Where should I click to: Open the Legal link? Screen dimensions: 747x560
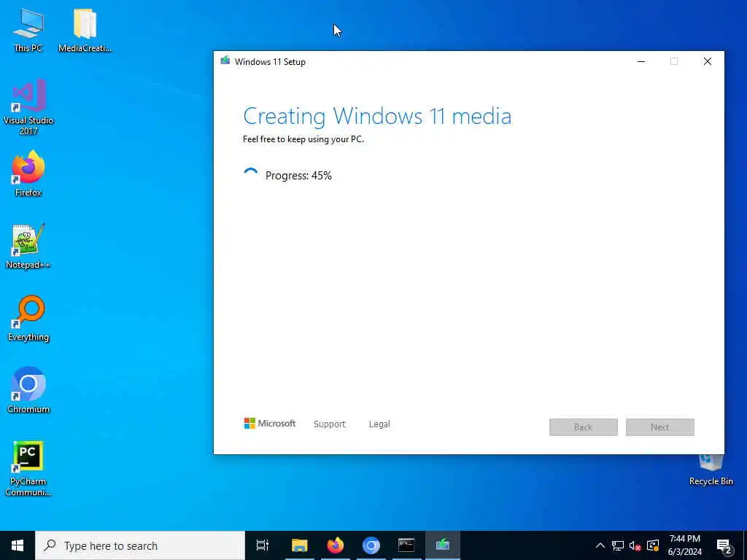(379, 424)
